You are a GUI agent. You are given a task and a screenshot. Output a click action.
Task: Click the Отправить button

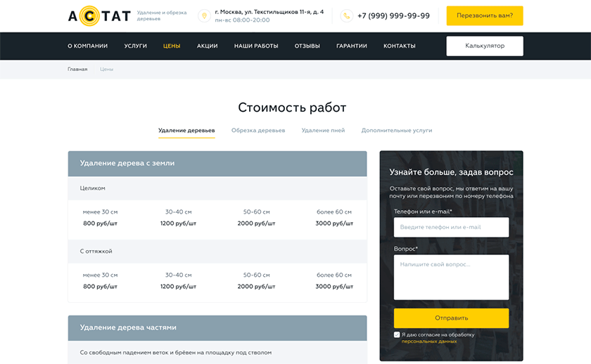[451, 318]
